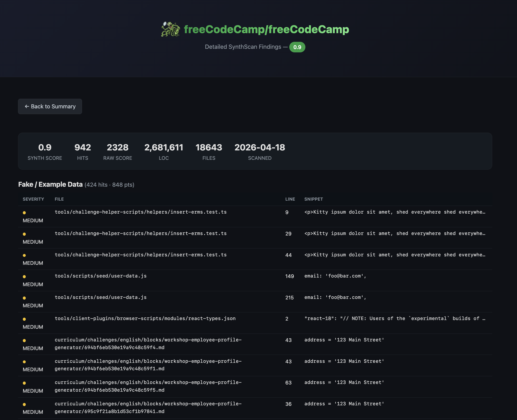Click the LINE column header
The image size is (517, 420).
[x=290, y=199]
